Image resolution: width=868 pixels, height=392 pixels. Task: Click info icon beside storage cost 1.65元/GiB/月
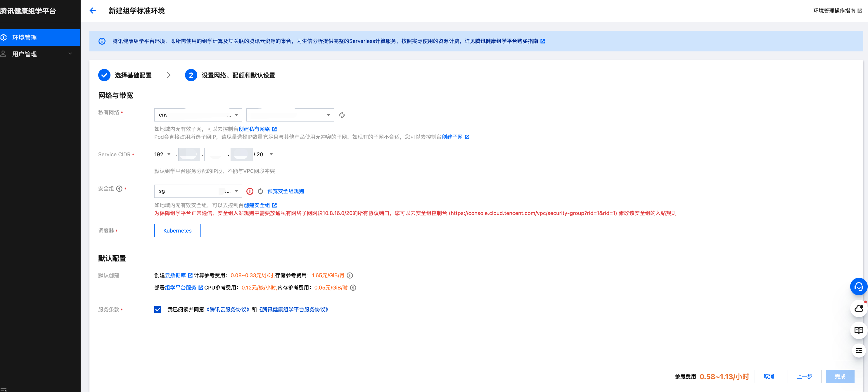coord(350,275)
